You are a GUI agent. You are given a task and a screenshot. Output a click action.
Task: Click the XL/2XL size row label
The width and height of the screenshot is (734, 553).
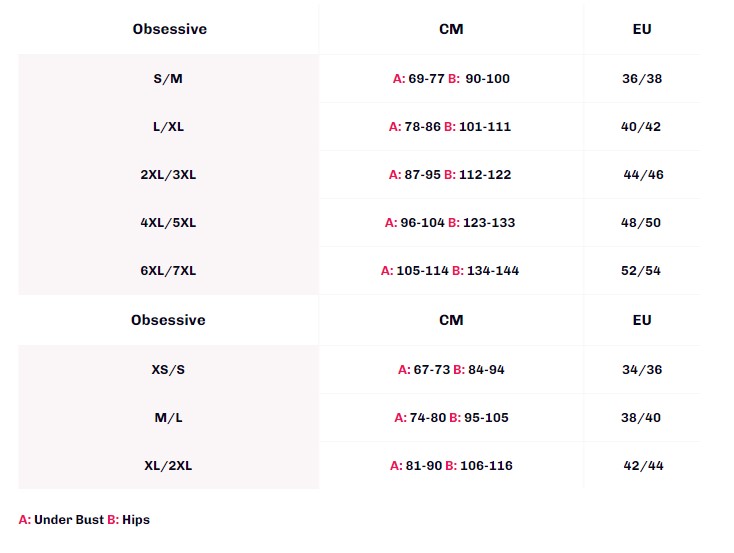coord(168,466)
